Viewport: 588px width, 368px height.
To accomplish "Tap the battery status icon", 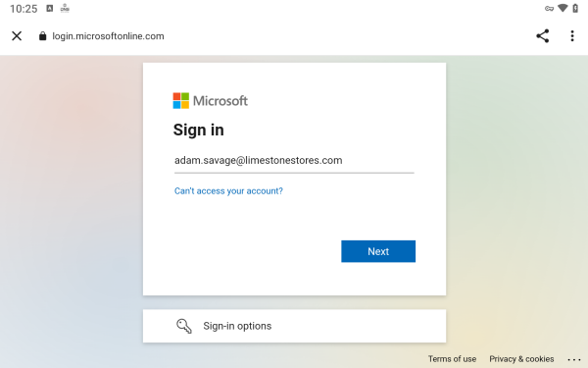I will pyautogui.click(x=575, y=8).
